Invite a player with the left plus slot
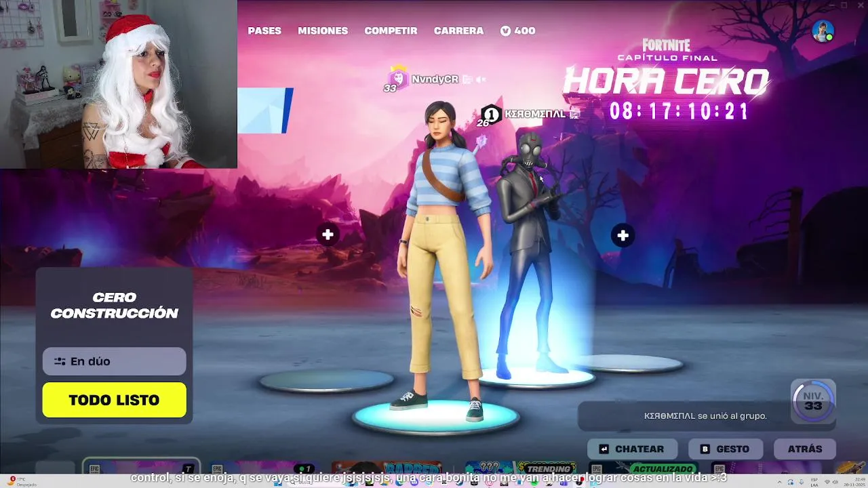The width and height of the screenshot is (868, 488). point(328,235)
